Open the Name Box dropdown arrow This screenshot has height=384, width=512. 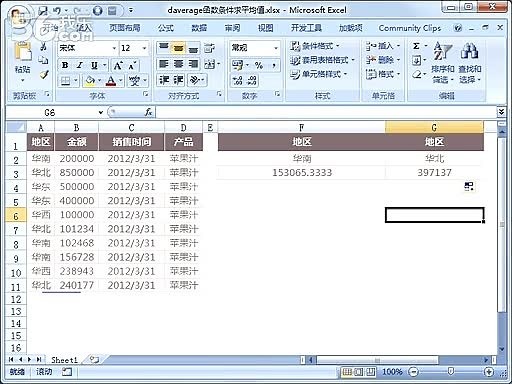tap(101, 113)
